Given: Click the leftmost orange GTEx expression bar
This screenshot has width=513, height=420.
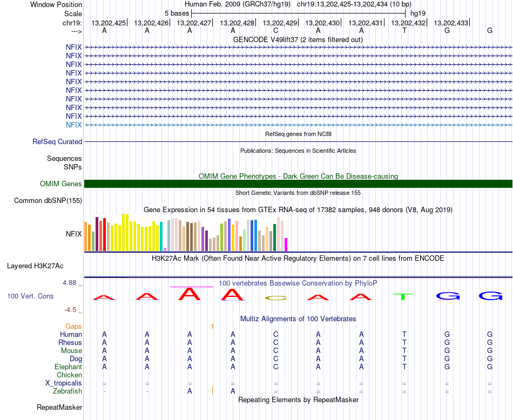Looking at the screenshot, I should coord(86,236).
